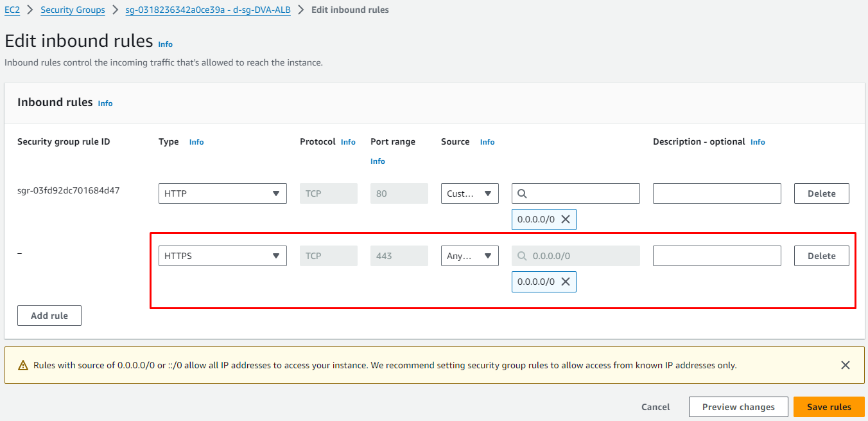Go to Security Groups breadcrumb
The height and width of the screenshot is (421, 868).
coord(73,10)
